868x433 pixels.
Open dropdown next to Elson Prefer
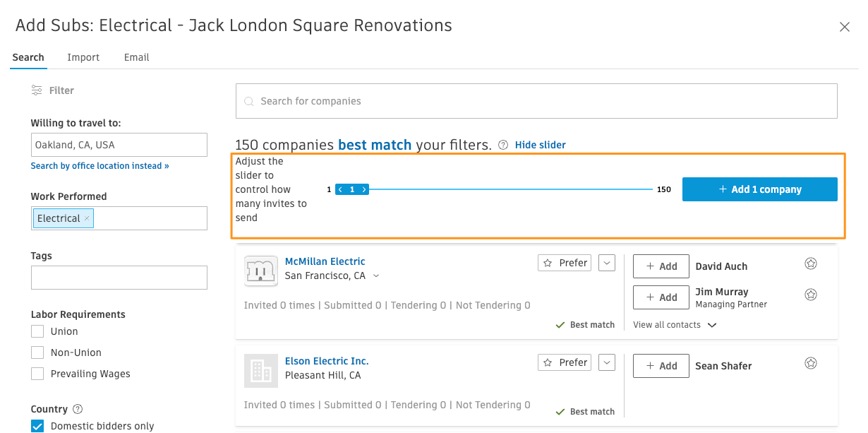[607, 362]
